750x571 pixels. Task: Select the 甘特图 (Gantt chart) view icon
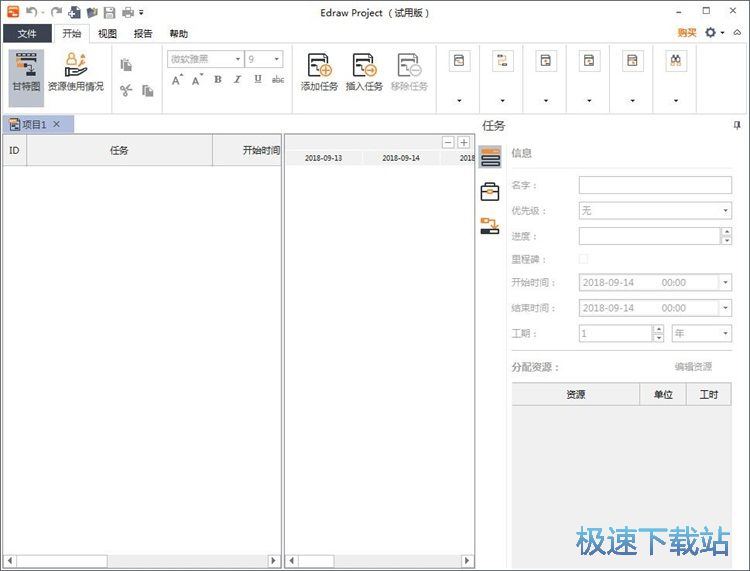[26, 73]
